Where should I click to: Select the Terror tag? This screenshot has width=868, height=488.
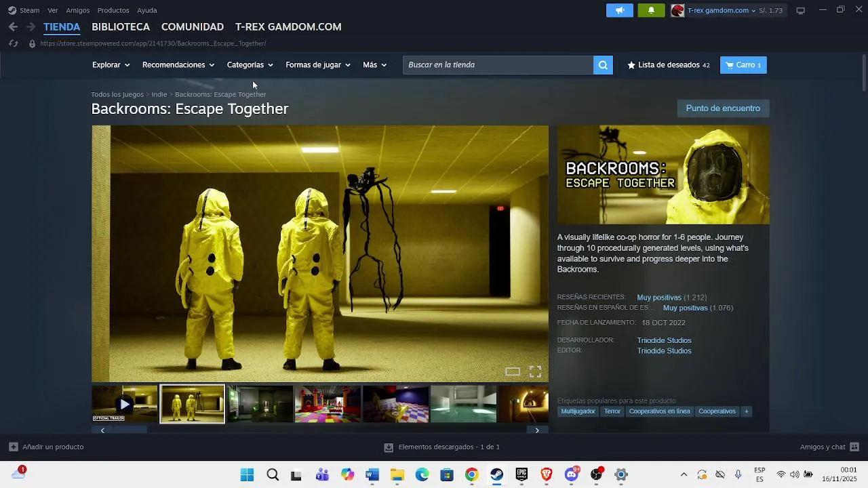click(x=612, y=411)
